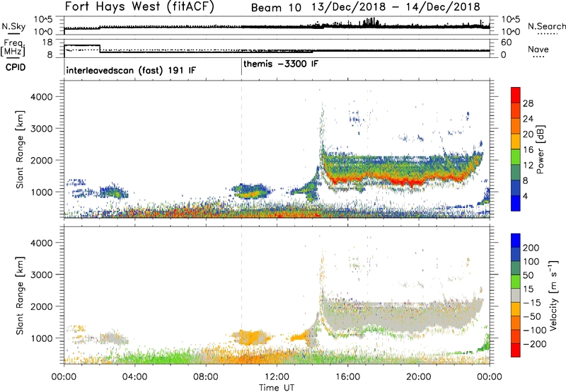This screenshot has width=566, height=392.
Task: Click the 'Freq. [MHz]' axis label
Action: [x=13, y=48]
